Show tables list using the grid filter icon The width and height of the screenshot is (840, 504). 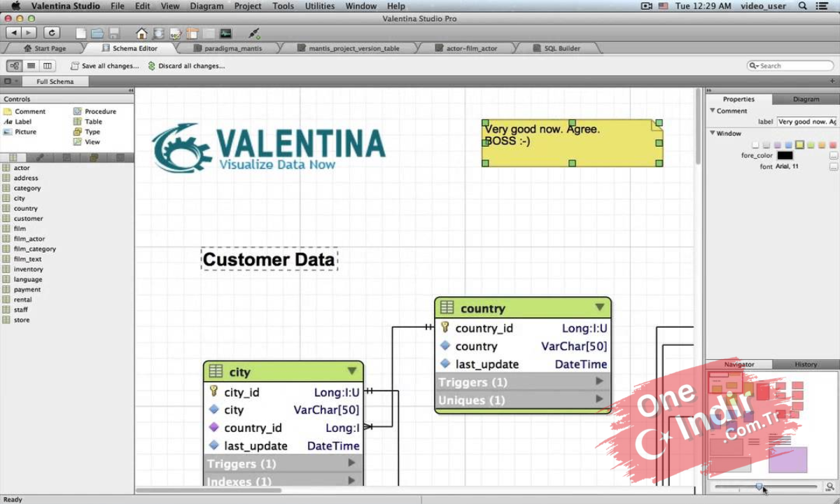coord(13,157)
